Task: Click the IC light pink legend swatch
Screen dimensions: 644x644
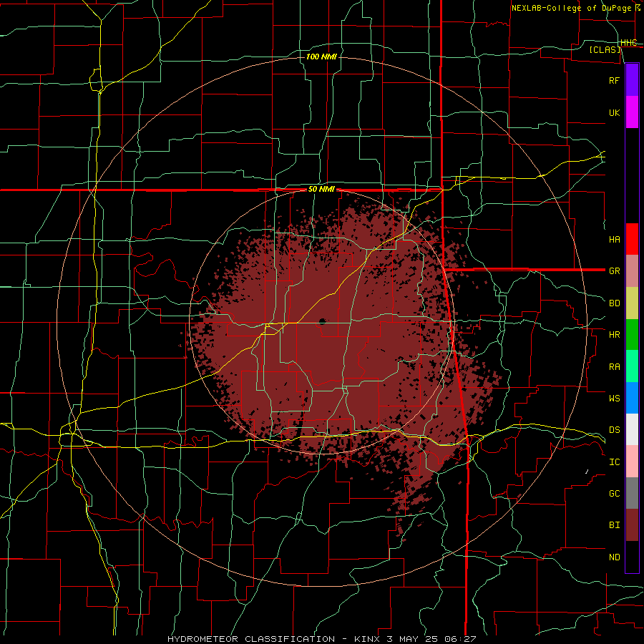Action: pos(632,462)
